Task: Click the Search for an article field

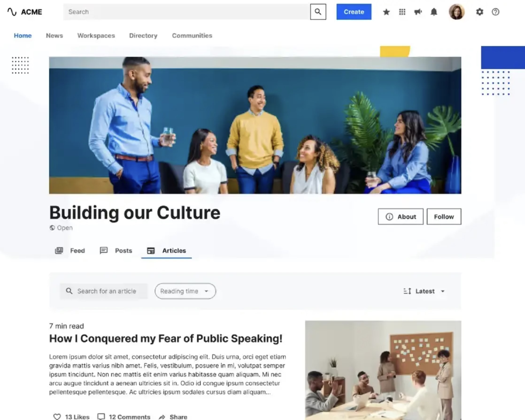Action: (104, 291)
